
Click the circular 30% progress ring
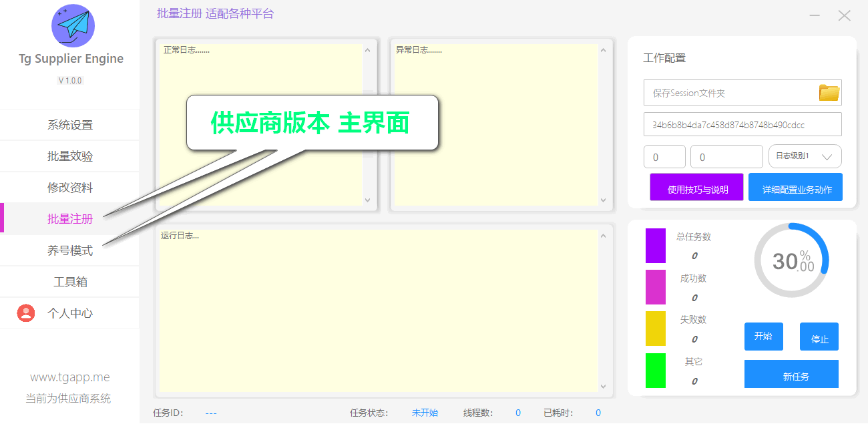[791, 260]
